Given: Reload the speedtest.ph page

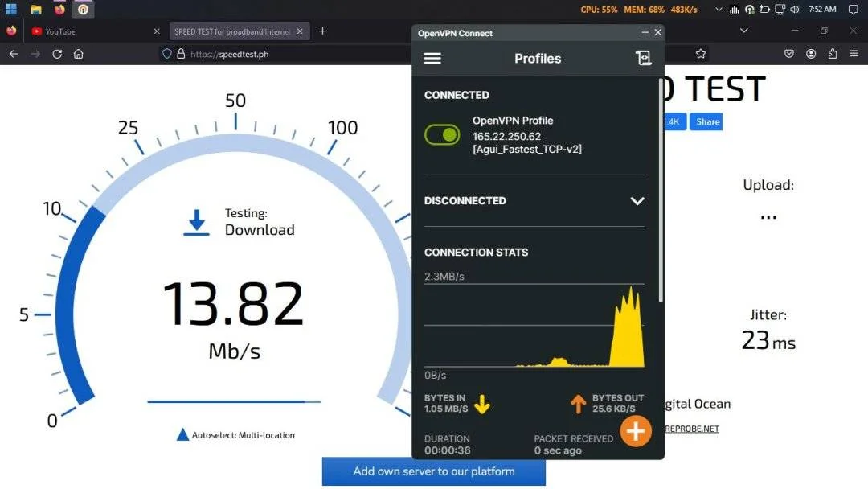Looking at the screenshot, I should pyautogui.click(x=57, y=54).
